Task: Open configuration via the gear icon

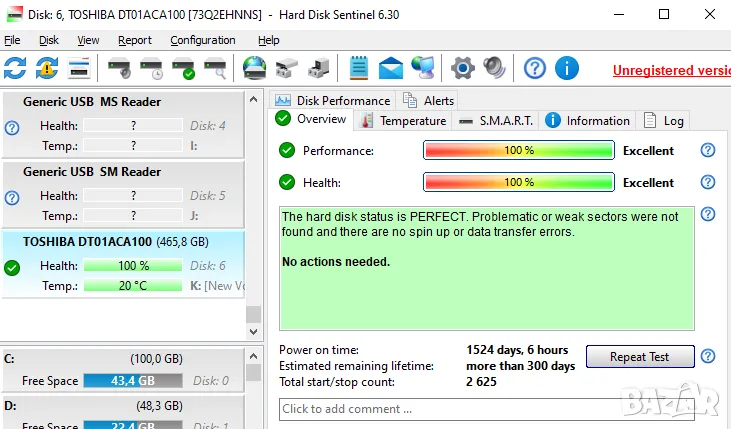Action: point(461,68)
